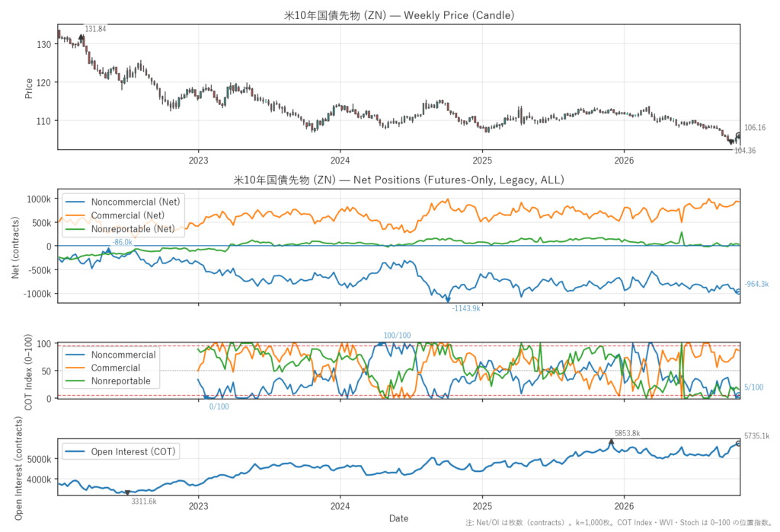Viewport: 780px width, 532px height.
Task: Click 2026 on the bottom Date axis
Action: pyautogui.click(x=624, y=507)
